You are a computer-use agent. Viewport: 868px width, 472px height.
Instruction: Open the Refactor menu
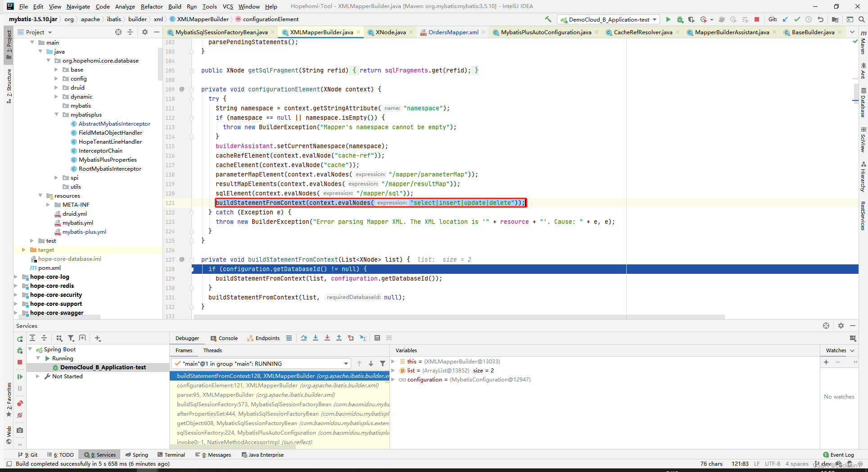click(152, 6)
